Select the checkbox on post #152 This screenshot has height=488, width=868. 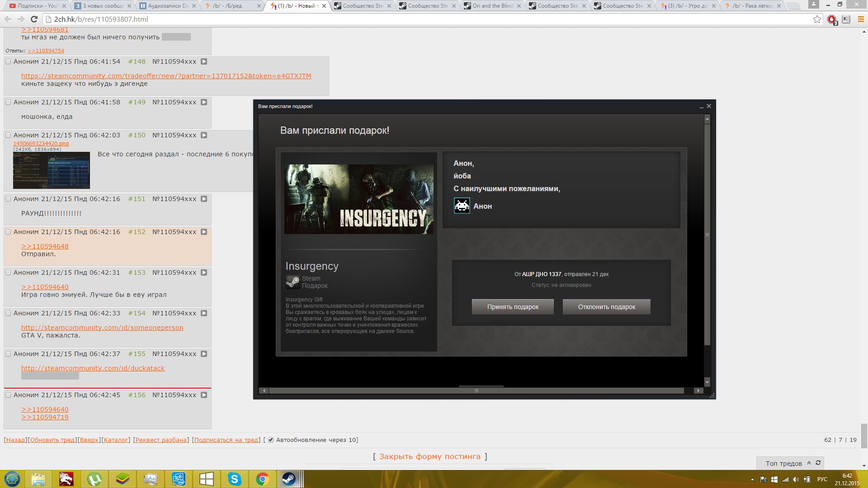tap(8, 232)
